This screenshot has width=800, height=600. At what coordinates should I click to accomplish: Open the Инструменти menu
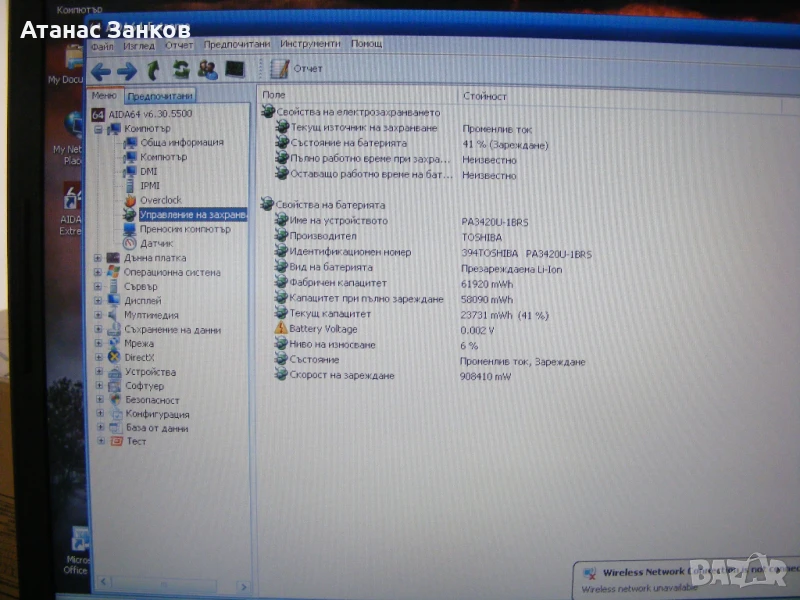[310, 44]
